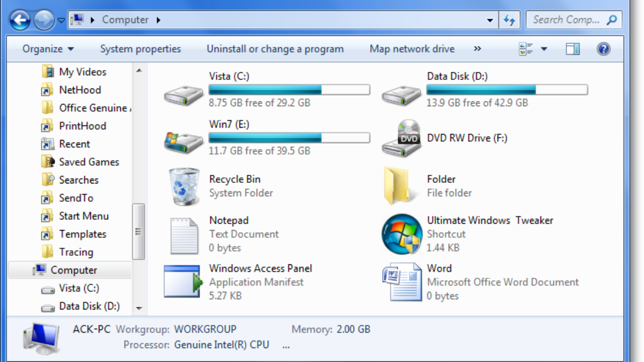Screen dimensions: 644x362
Task: Select the Vista (C:) drive icon
Action: (184, 95)
